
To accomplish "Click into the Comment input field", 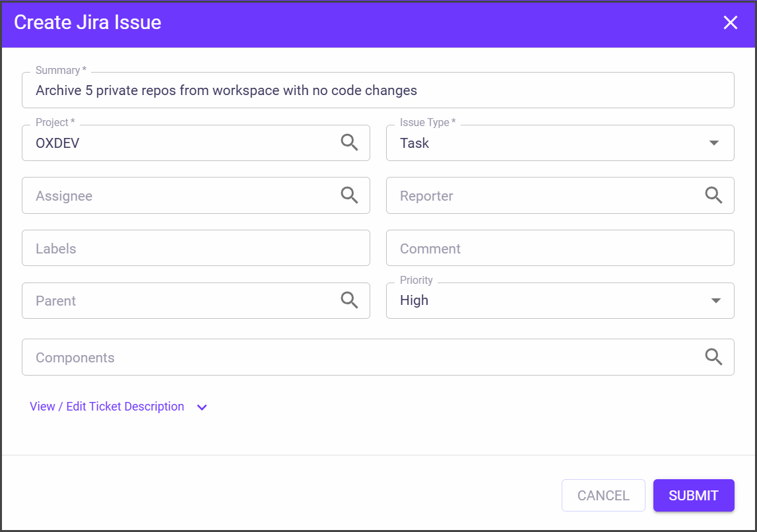I will pyautogui.click(x=560, y=248).
